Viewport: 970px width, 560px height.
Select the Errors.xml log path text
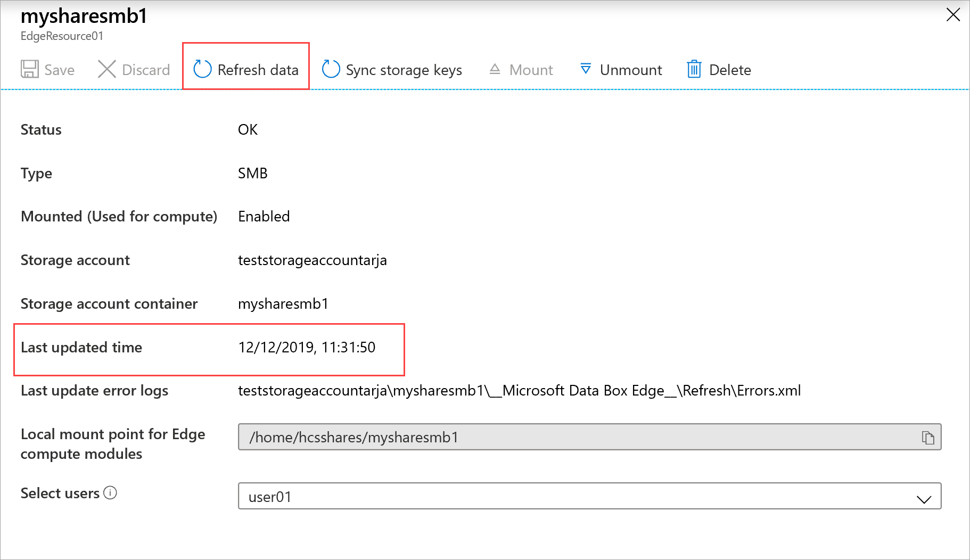pos(519,390)
